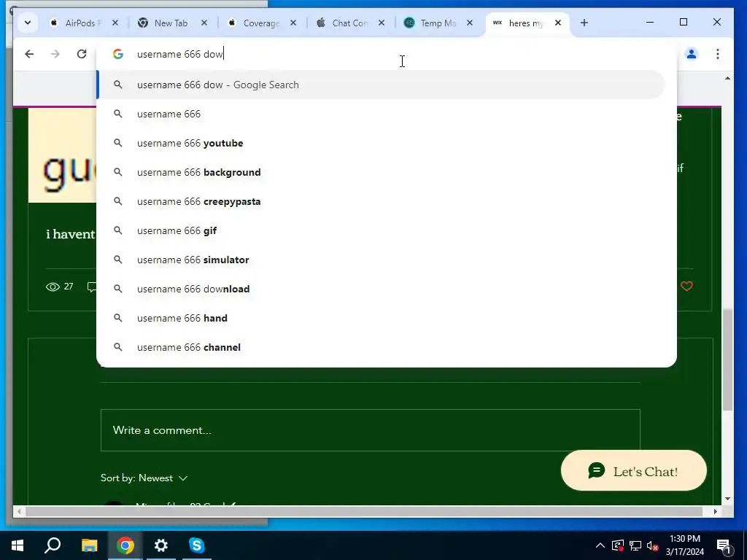This screenshot has height=560, width=747.
Task: Close the AirPods tab
Action: 115,23
